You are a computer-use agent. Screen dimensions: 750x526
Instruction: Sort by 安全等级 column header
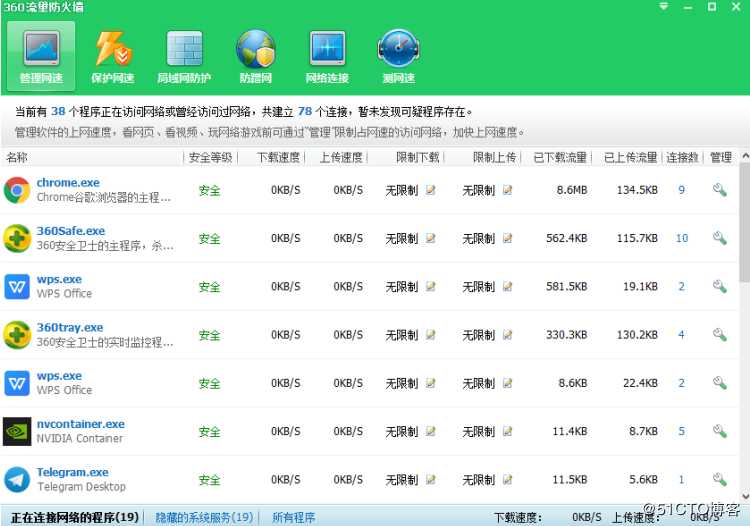tap(210, 157)
